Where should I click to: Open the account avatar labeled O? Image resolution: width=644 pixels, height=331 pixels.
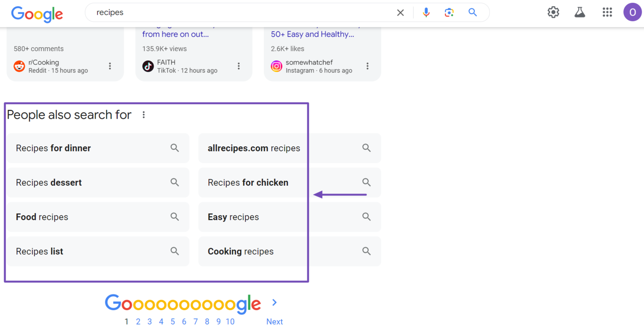[632, 12]
